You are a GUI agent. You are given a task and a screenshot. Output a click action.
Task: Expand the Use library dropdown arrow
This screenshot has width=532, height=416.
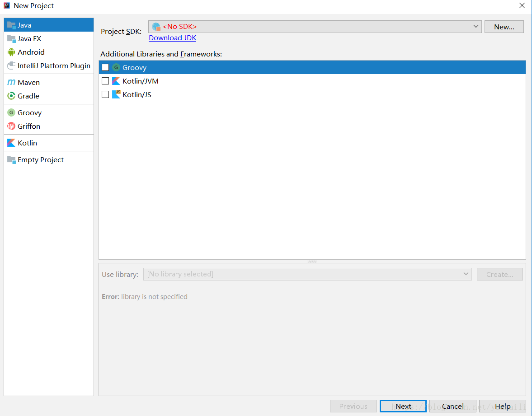click(466, 274)
